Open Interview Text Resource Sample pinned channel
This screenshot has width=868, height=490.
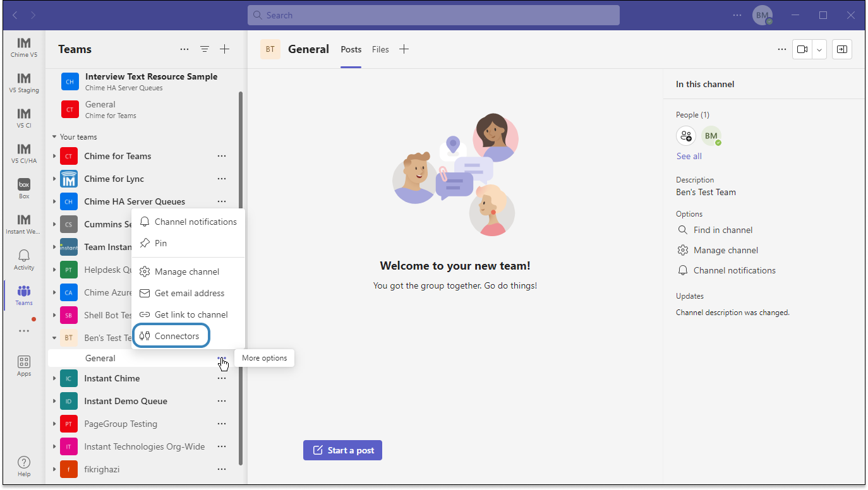pyautogui.click(x=143, y=81)
